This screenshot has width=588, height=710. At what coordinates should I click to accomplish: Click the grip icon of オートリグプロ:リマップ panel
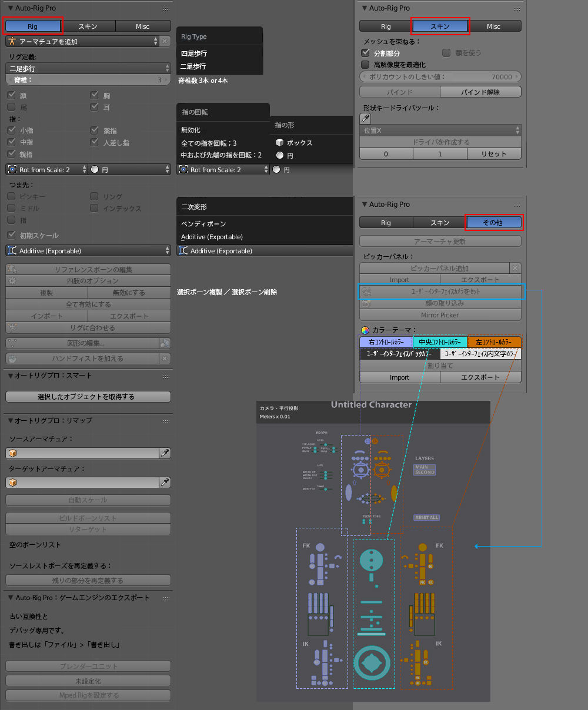[x=166, y=421]
